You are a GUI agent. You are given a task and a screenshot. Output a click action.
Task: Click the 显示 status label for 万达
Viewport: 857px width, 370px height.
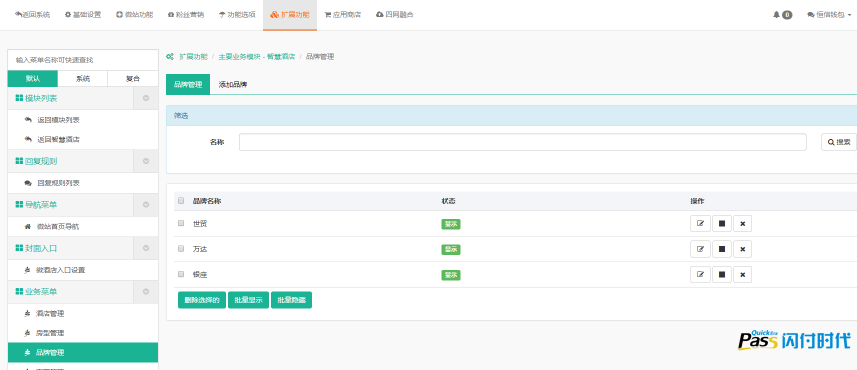point(451,249)
